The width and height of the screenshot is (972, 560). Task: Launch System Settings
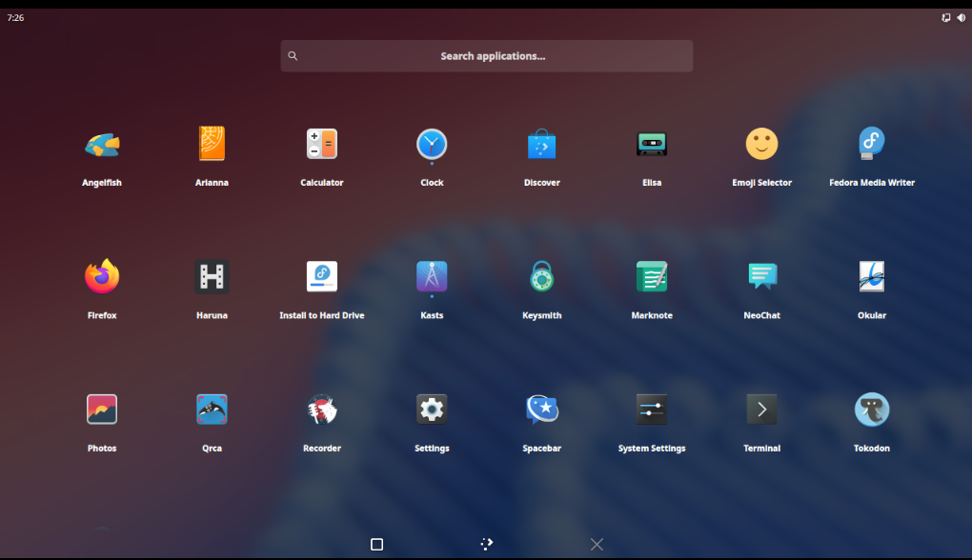(x=652, y=409)
